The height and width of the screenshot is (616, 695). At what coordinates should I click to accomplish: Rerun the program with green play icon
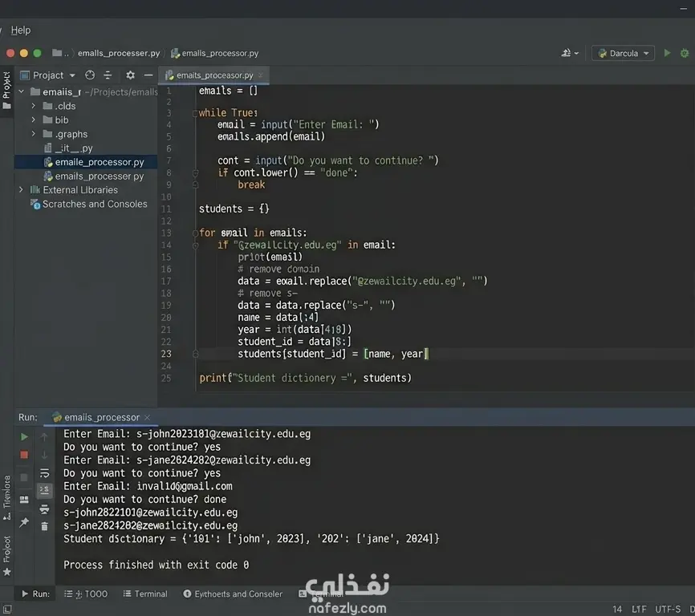tap(24, 437)
